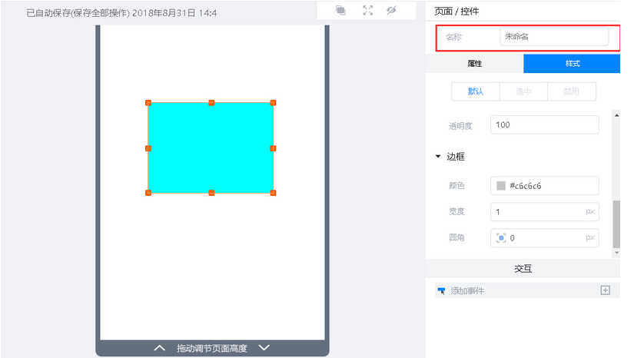Click the 页面 / 控件 panel title
Image resolution: width=644 pixels, height=358 pixels.
click(x=456, y=12)
